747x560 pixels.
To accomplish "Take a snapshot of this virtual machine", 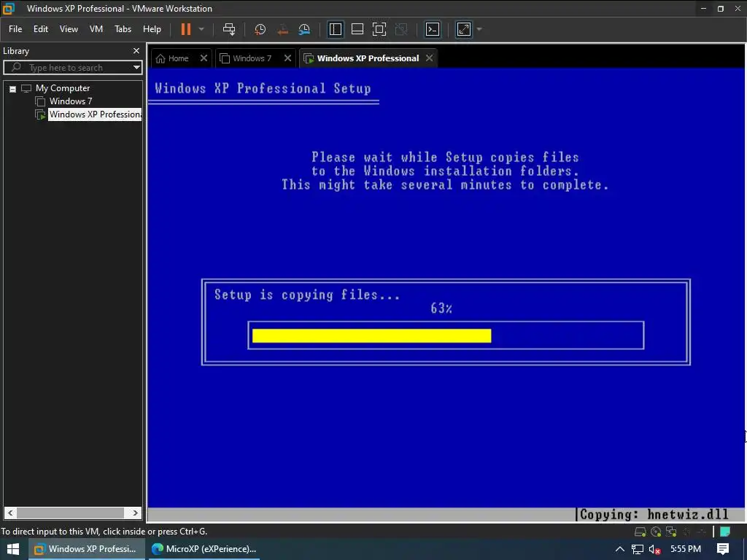I will click(x=260, y=29).
